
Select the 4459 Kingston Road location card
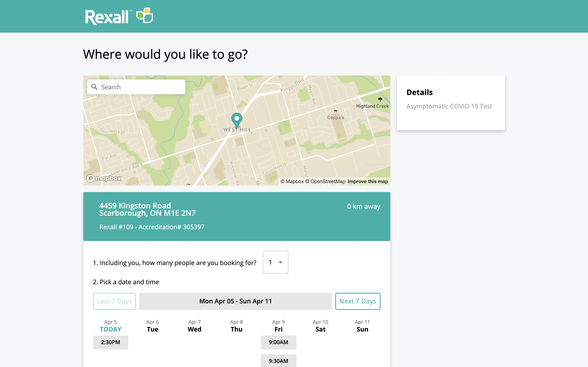[x=237, y=216]
